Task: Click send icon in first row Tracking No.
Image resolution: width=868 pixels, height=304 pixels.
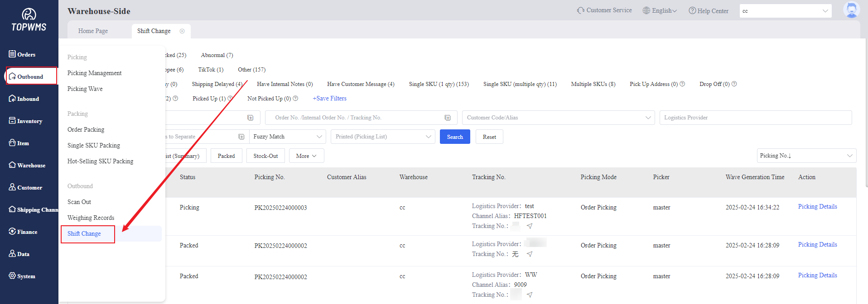Action: [529, 226]
